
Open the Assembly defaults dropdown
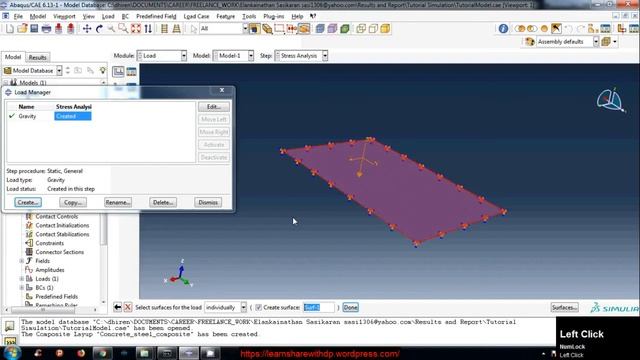(568, 42)
